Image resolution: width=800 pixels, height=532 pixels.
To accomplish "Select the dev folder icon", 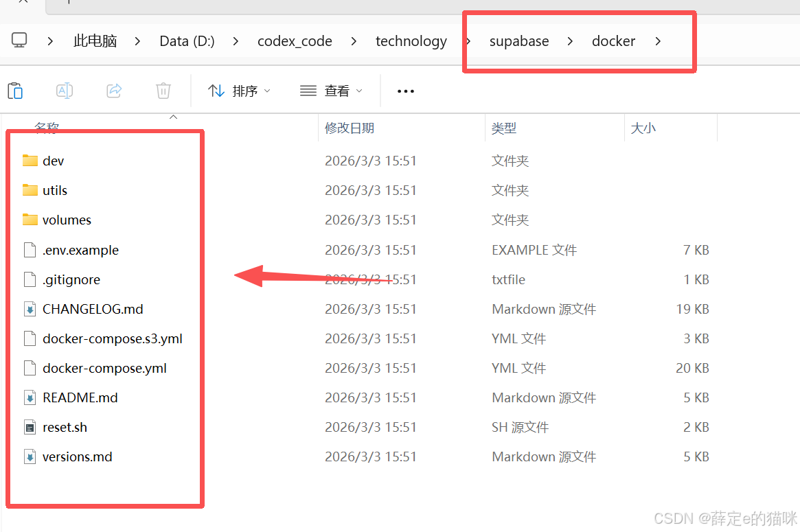I will click(x=30, y=161).
